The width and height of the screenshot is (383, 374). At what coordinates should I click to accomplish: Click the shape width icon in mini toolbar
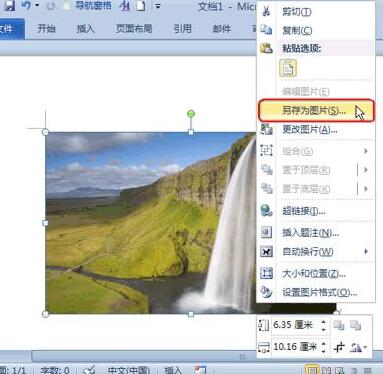coord(264,347)
